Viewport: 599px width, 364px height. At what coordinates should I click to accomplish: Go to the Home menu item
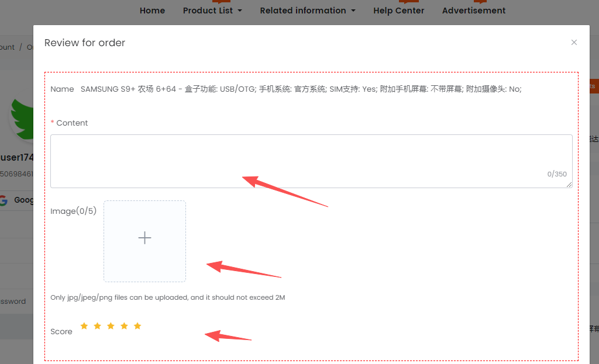pos(152,11)
